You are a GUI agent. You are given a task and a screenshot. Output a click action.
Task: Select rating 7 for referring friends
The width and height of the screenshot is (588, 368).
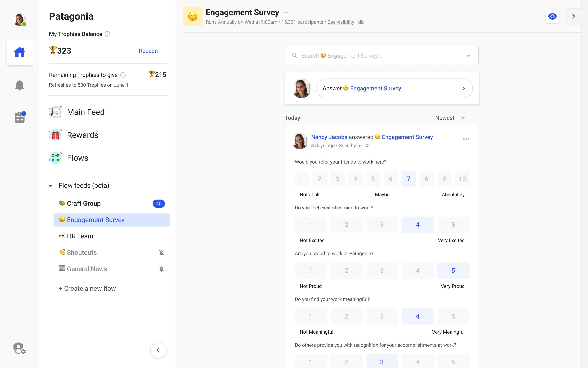coord(409,179)
